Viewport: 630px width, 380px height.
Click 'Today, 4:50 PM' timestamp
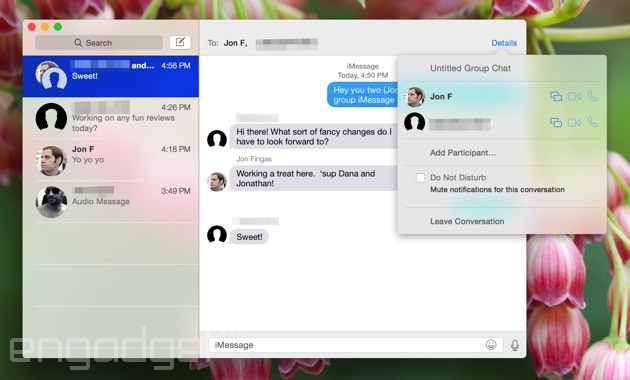click(x=363, y=75)
